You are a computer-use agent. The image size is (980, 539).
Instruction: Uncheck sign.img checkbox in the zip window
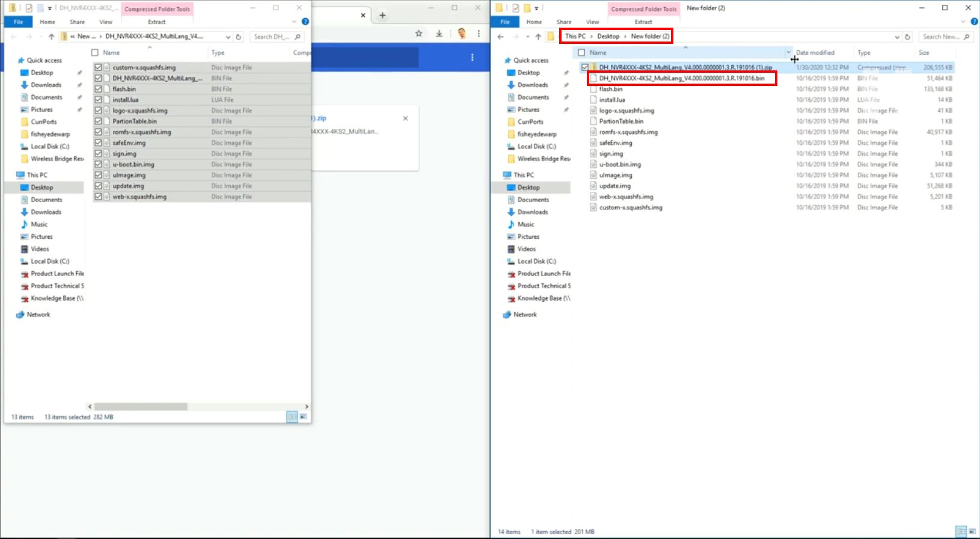(x=98, y=153)
